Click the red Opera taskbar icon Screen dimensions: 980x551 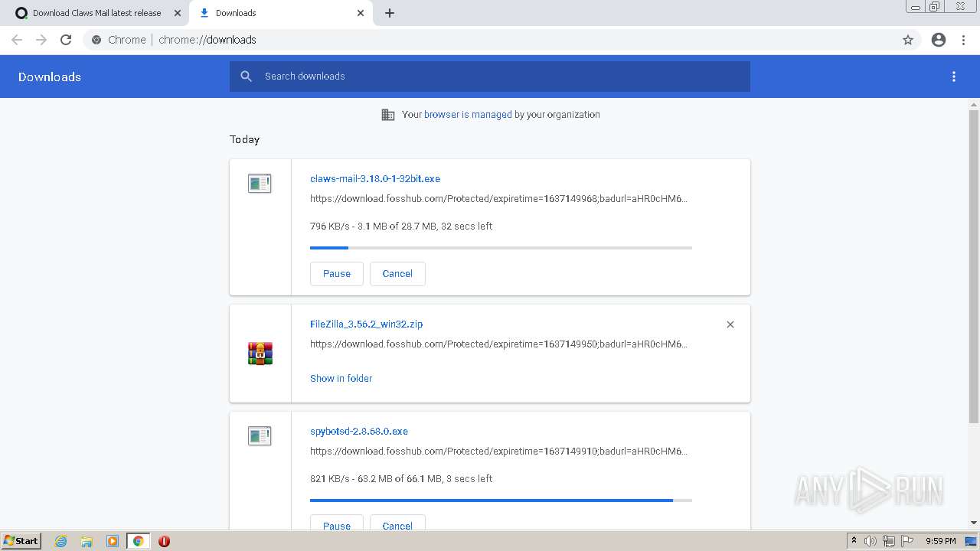[x=164, y=541]
